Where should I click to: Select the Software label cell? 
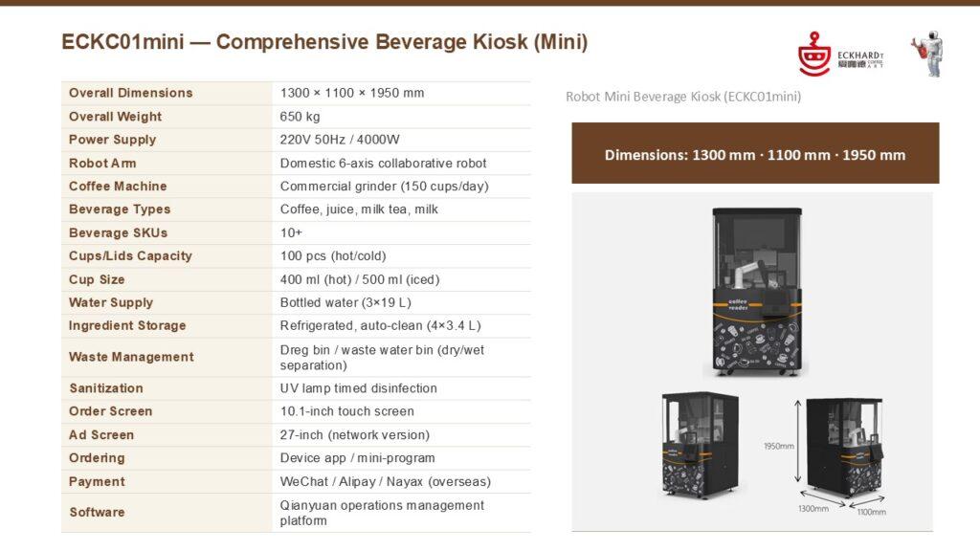(167, 513)
